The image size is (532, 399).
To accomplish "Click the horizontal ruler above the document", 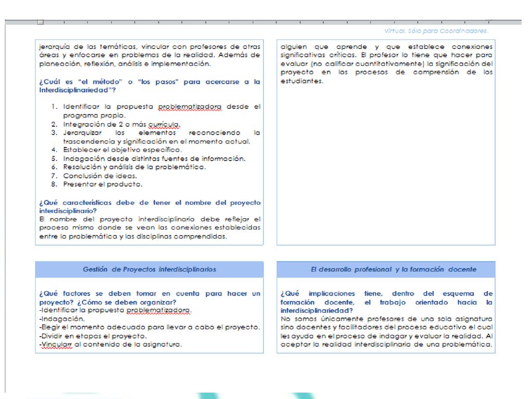I will (x=263, y=22).
